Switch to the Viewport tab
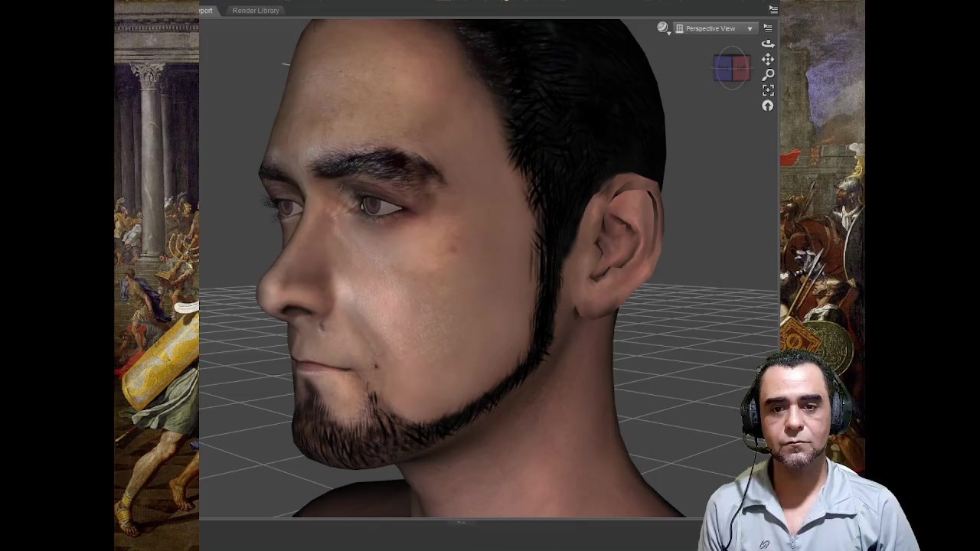The image size is (980, 551). (x=206, y=11)
